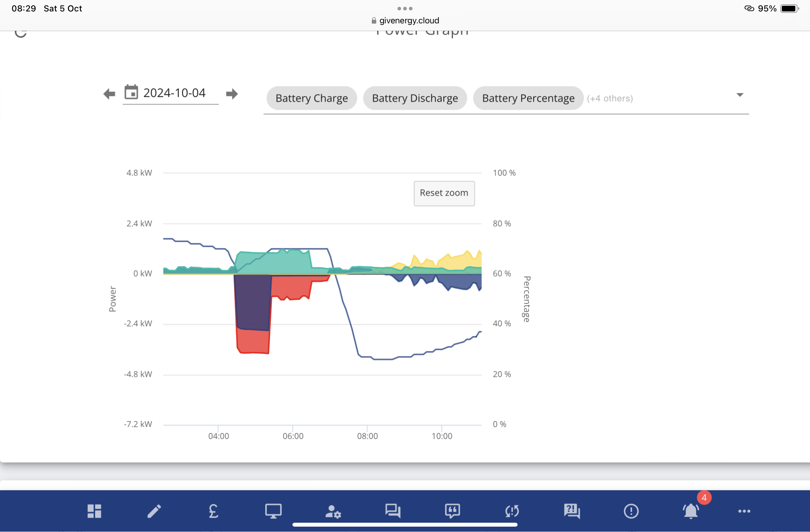
Task: Open the date field 2024-10-04
Action: 171,93
